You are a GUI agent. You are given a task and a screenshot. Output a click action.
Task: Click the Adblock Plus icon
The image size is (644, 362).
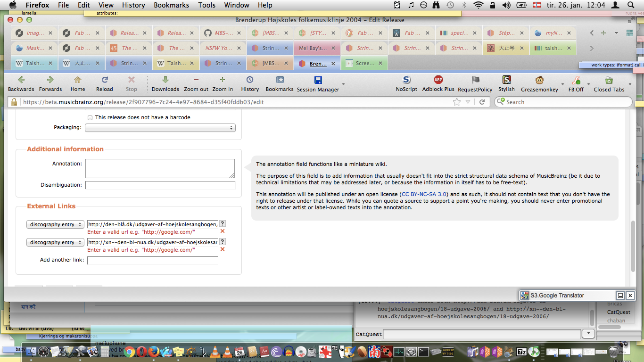[438, 80]
